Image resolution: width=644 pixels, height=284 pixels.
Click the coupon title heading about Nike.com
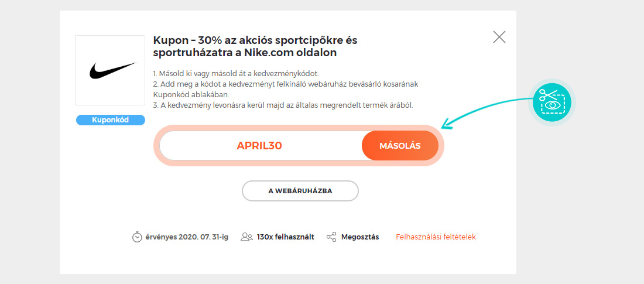255,46
